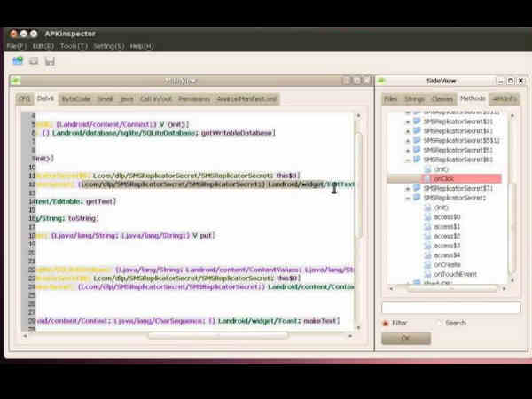
Task: Switch to the Strings tab in SideView
Action: click(414, 99)
